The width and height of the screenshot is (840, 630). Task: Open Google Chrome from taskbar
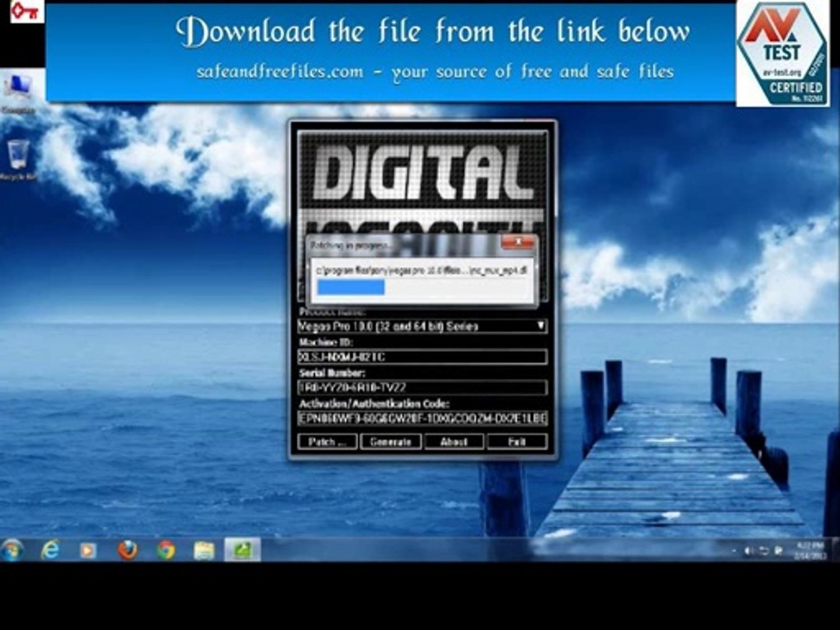(166, 549)
